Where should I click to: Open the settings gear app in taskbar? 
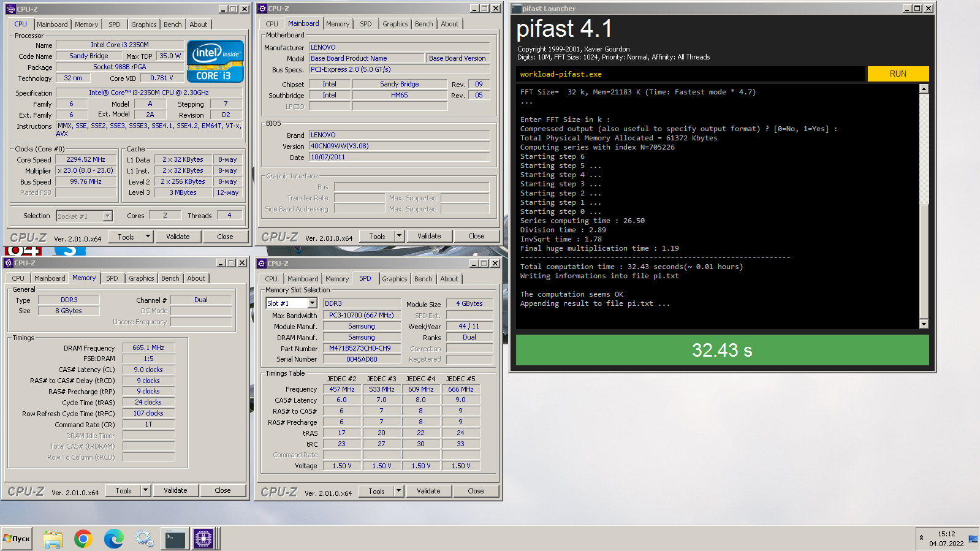144,539
